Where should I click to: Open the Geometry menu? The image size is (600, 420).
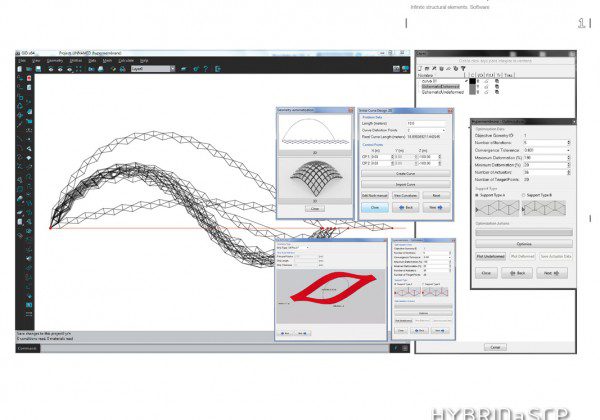click(x=55, y=60)
